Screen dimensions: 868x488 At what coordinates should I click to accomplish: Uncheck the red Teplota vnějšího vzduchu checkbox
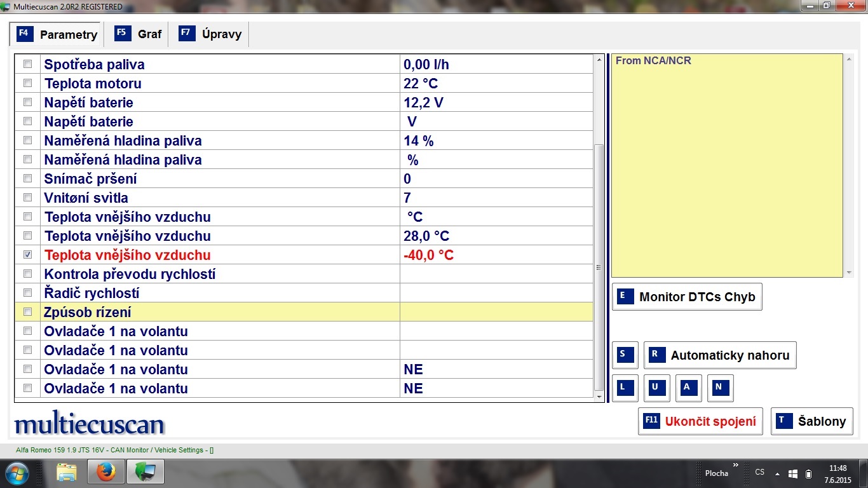coord(27,255)
